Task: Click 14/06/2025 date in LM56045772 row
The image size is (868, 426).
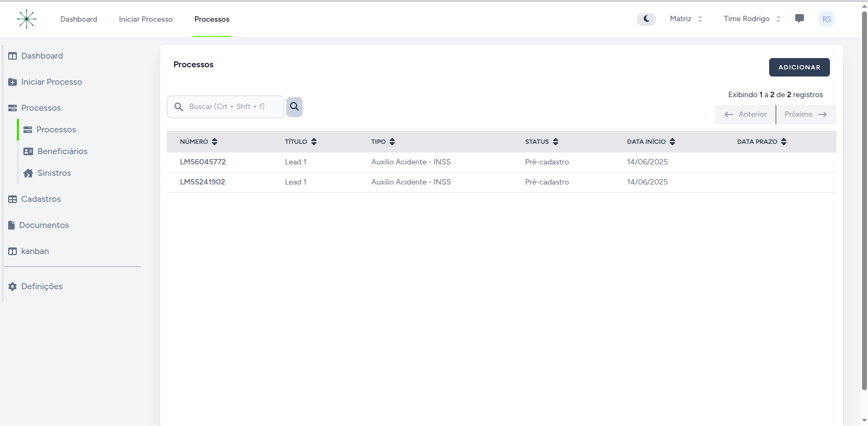Action: tap(647, 162)
